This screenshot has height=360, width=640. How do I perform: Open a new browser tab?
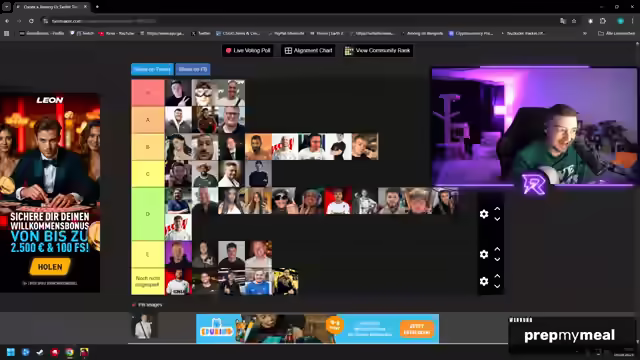coord(97,7)
